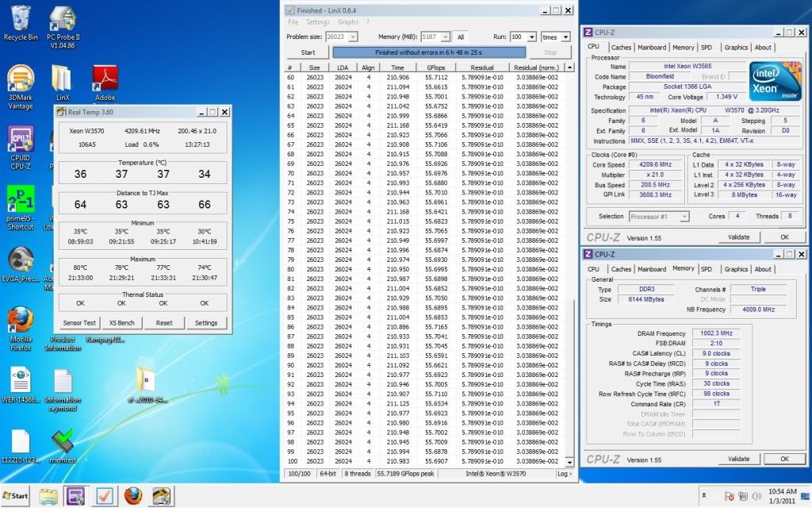Click OK in the CPU-Z memory window
Viewport: 812px width, 508px height.
784,459
